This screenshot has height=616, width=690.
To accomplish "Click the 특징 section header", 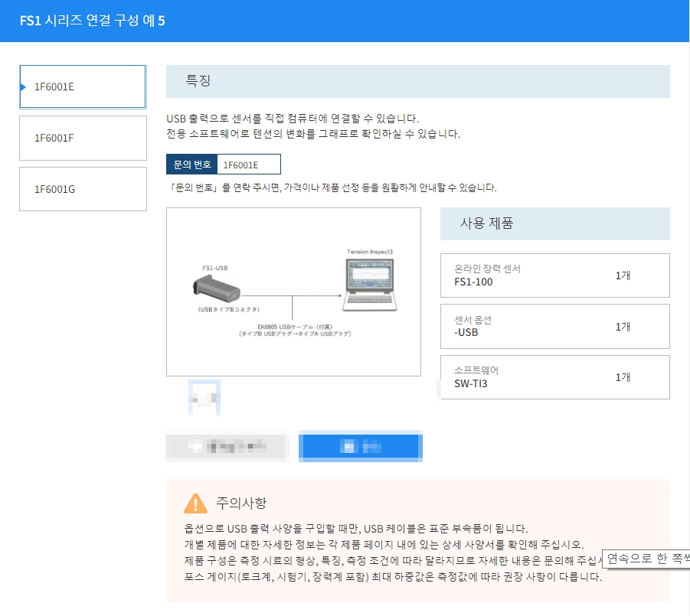I will coord(417,81).
